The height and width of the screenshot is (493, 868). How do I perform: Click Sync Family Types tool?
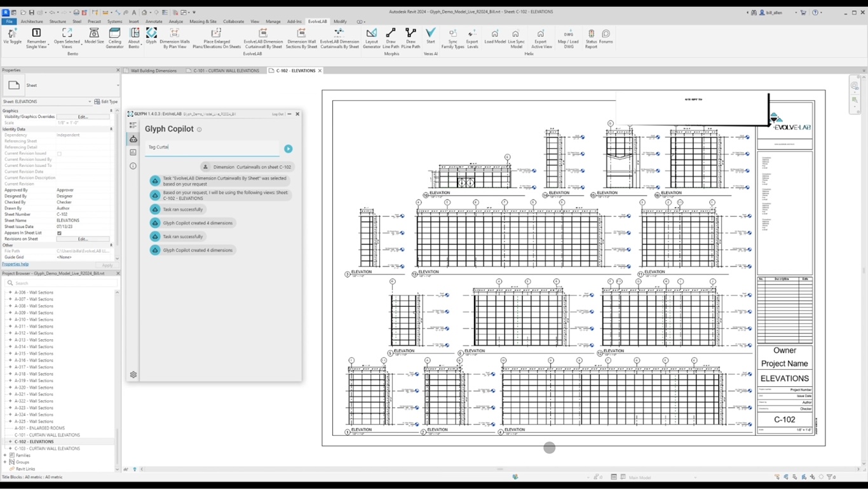click(453, 38)
